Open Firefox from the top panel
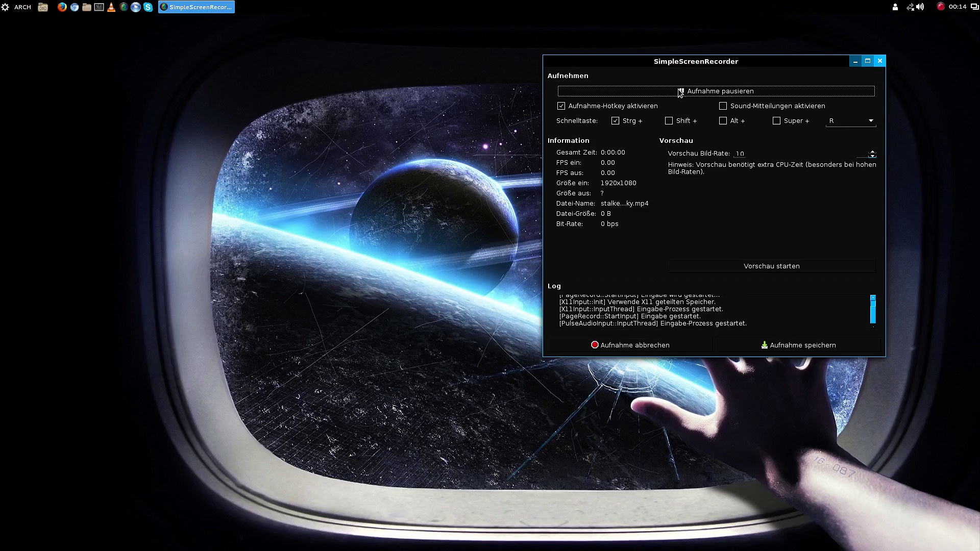The height and width of the screenshot is (551, 980). click(62, 7)
